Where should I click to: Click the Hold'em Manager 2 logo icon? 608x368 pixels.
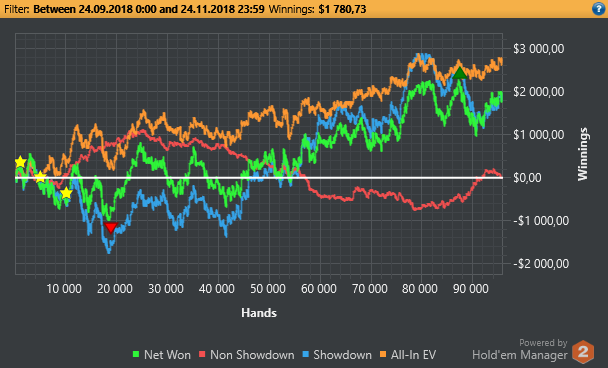(x=583, y=352)
